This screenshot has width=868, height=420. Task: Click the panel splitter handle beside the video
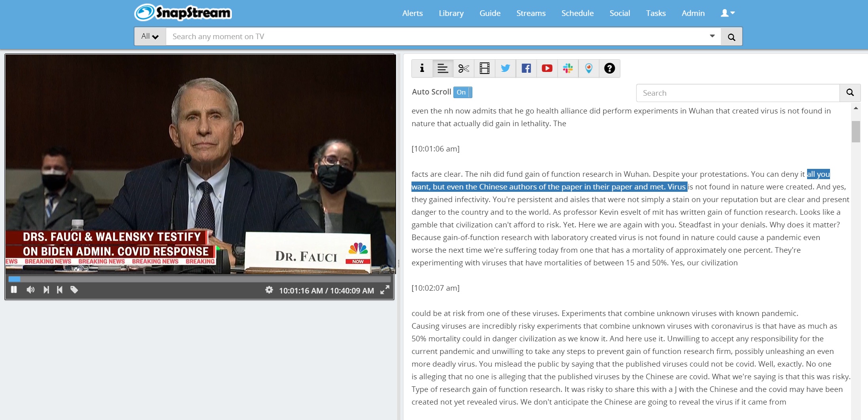(398, 263)
